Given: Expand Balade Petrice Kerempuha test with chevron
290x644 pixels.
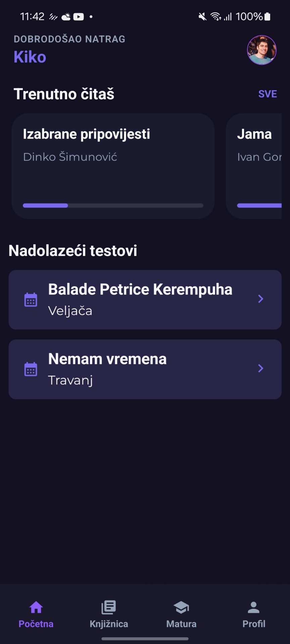Looking at the screenshot, I should click(260, 299).
